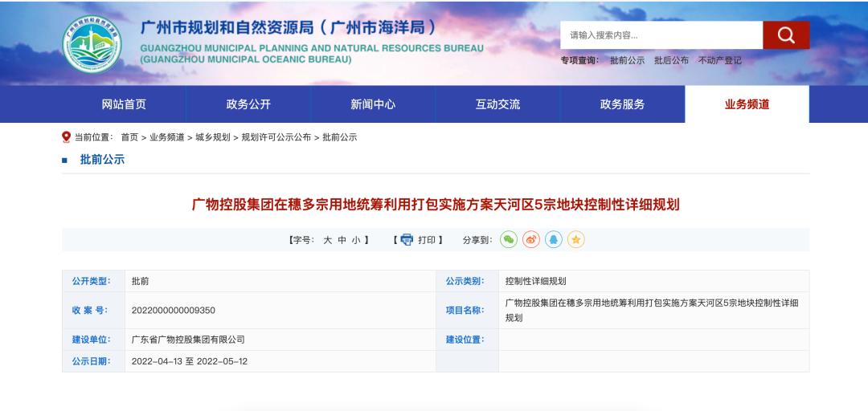Share the page via QQ penguin icon
This screenshot has height=411, width=868.
pos(554,239)
